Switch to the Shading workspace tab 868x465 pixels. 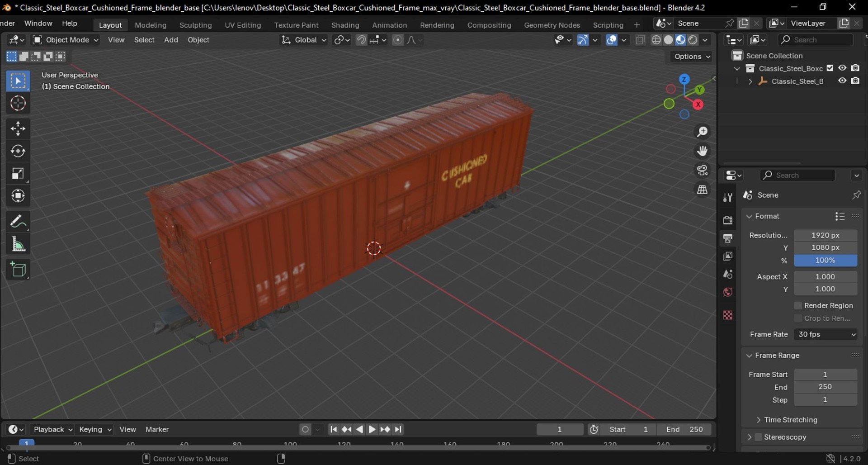tap(345, 25)
